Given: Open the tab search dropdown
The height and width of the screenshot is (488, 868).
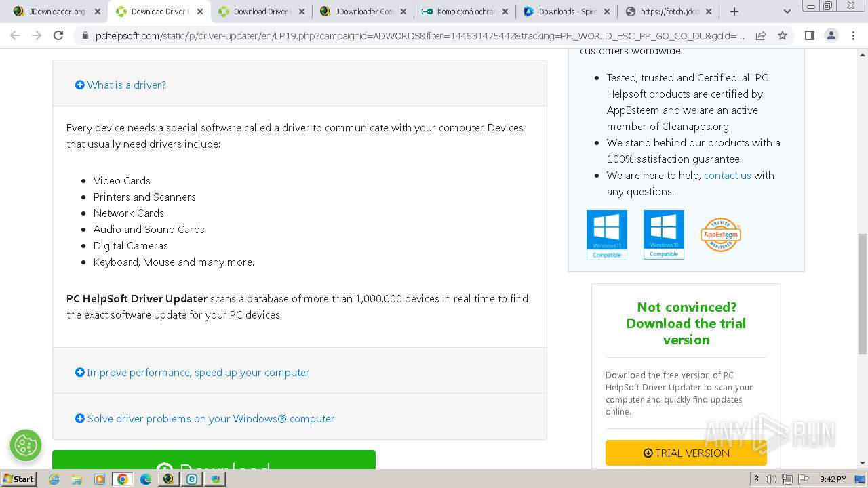Looking at the screenshot, I should pyautogui.click(x=787, y=12).
